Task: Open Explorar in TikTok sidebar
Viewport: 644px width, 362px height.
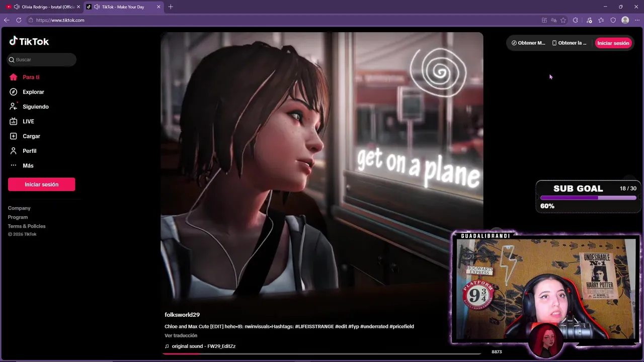Action: pyautogui.click(x=33, y=92)
